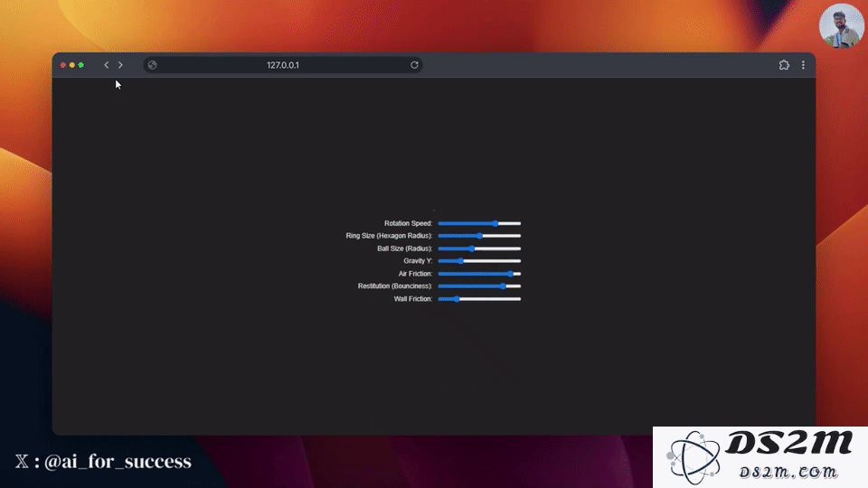The image size is (868, 488).
Task: Adjust the Restitution (Bounciness) slider
Action: (479, 286)
